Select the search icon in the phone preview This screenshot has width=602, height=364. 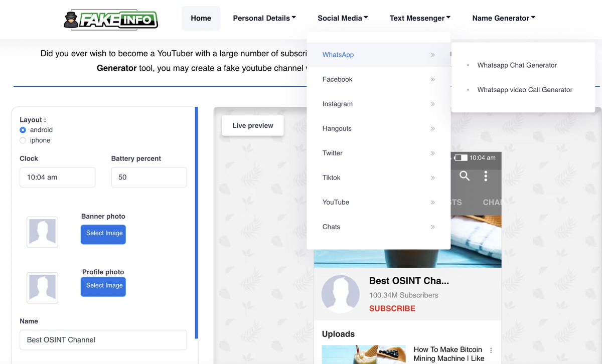coord(464,176)
